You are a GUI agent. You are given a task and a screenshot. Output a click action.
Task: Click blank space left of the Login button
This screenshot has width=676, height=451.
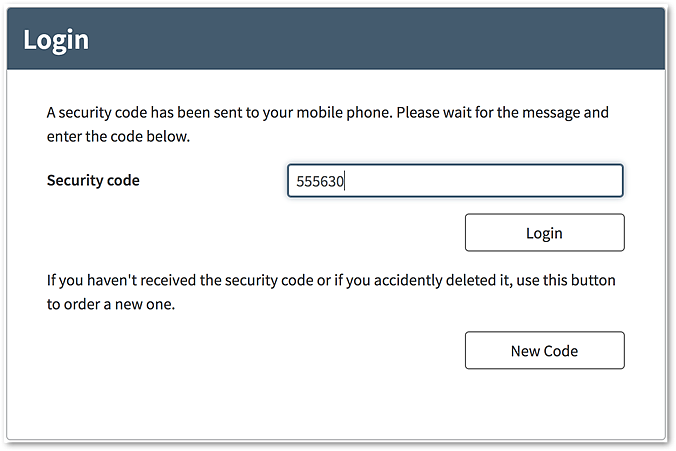click(250, 233)
